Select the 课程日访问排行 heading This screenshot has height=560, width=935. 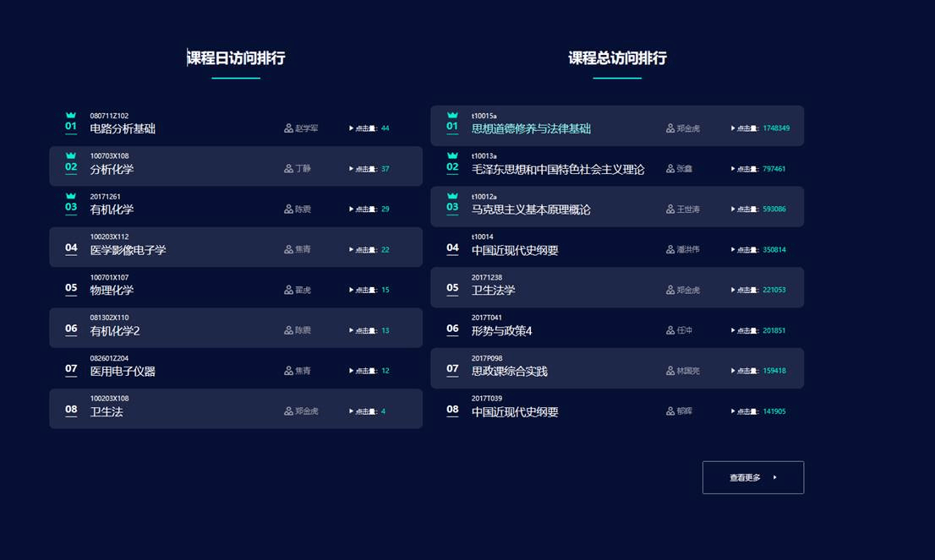point(236,58)
